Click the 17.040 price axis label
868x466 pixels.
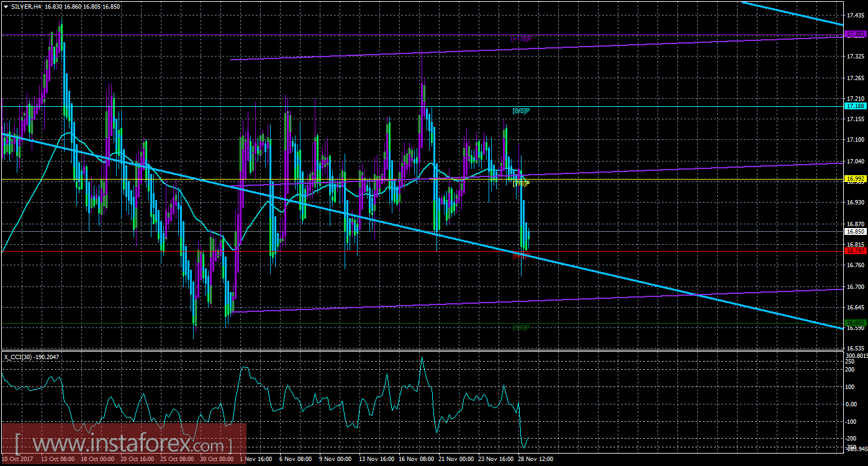click(855, 160)
